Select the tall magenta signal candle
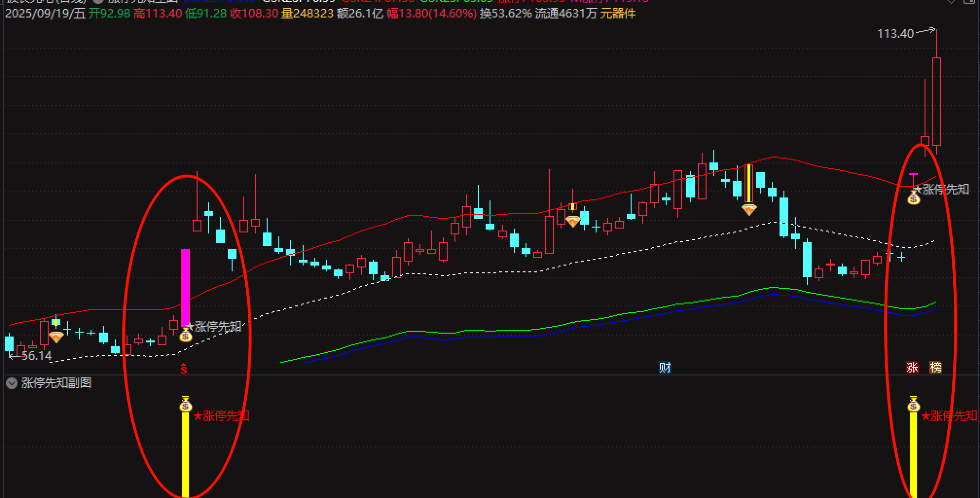Viewport: 980px width, 498px height. (185, 287)
